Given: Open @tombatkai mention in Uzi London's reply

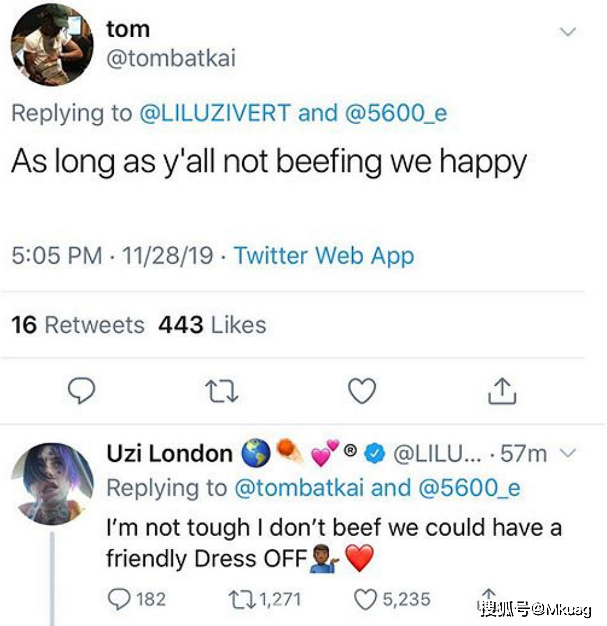Looking at the screenshot, I should [x=322, y=487].
